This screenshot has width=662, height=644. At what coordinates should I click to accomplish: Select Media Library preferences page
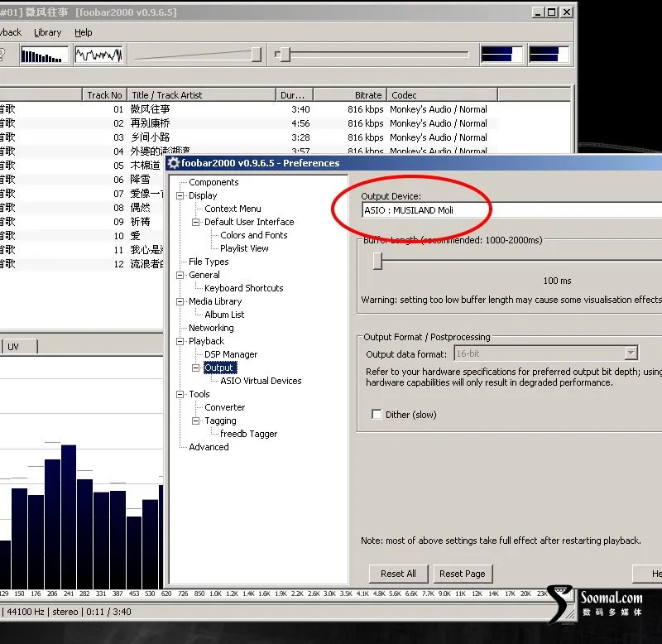pyautogui.click(x=215, y=301)
